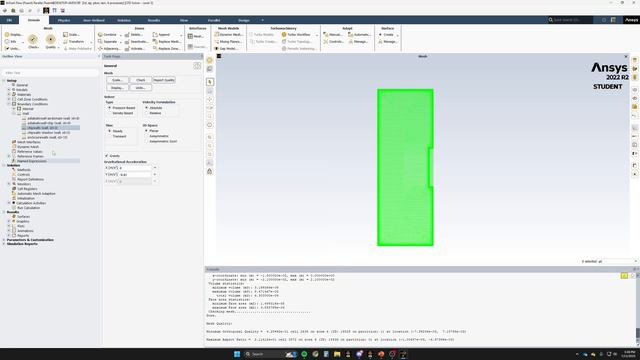Click the Display button in General
This screenshot has height=360, width=640.
point(117,88)
